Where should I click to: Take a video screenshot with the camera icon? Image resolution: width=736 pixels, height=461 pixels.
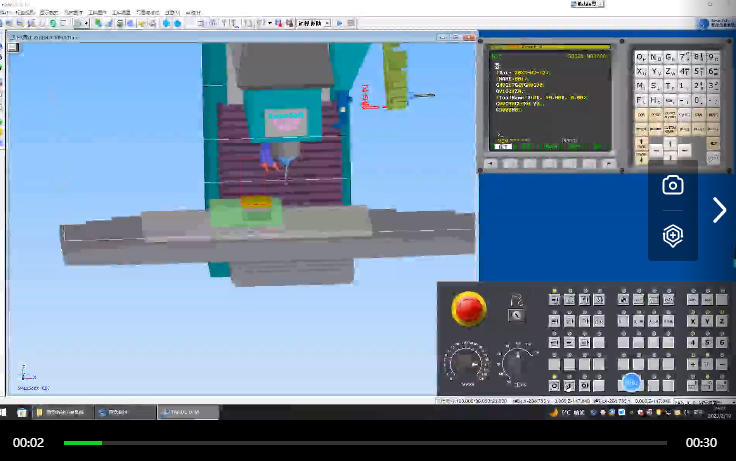pos(673,185)
